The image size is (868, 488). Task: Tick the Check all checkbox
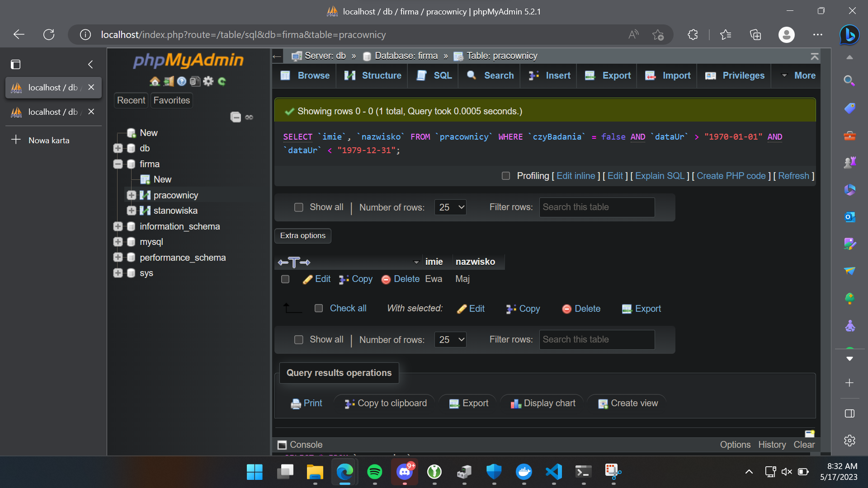(x=319, y=308)
